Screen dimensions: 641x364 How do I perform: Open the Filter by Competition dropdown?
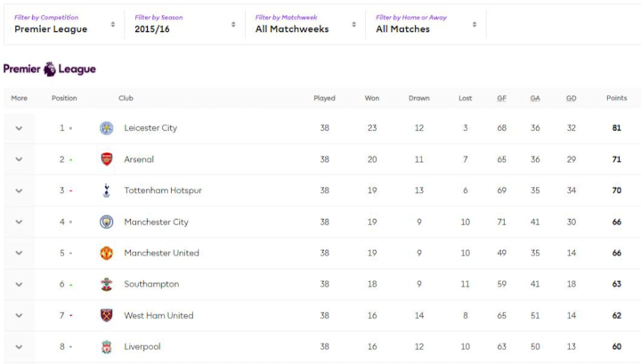[x=65, y=24]
